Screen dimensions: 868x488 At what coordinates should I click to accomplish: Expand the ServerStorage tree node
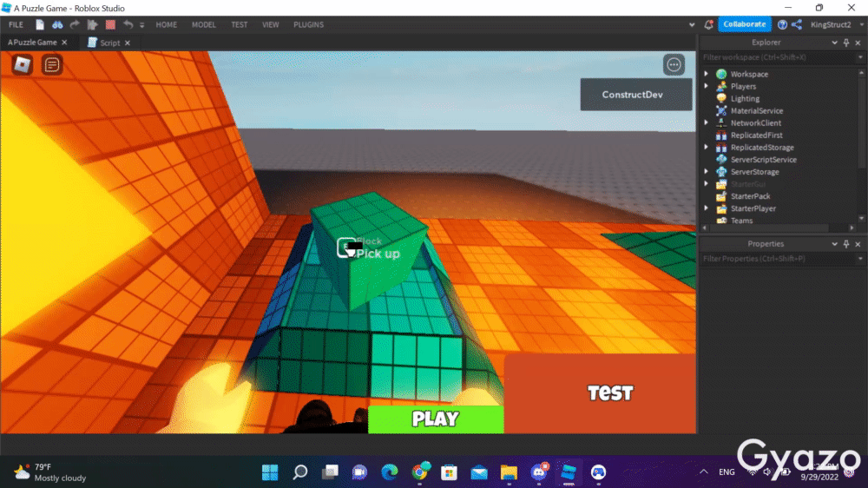point(706,171)
